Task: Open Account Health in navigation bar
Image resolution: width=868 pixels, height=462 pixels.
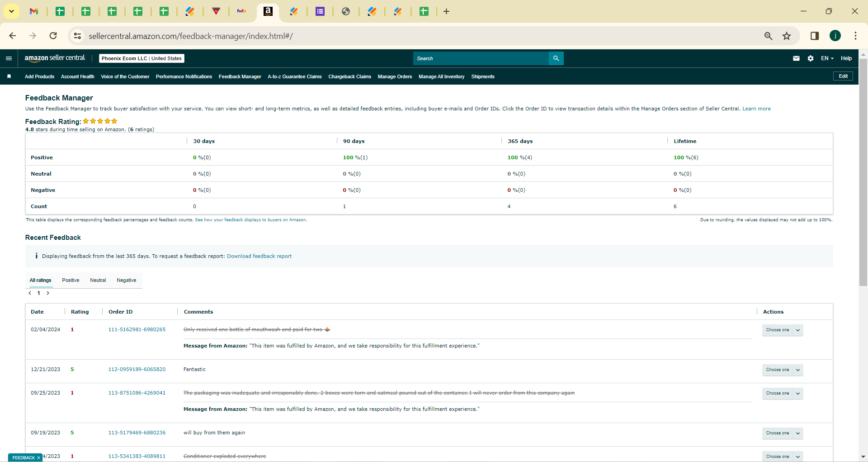Action: (78, 76)
